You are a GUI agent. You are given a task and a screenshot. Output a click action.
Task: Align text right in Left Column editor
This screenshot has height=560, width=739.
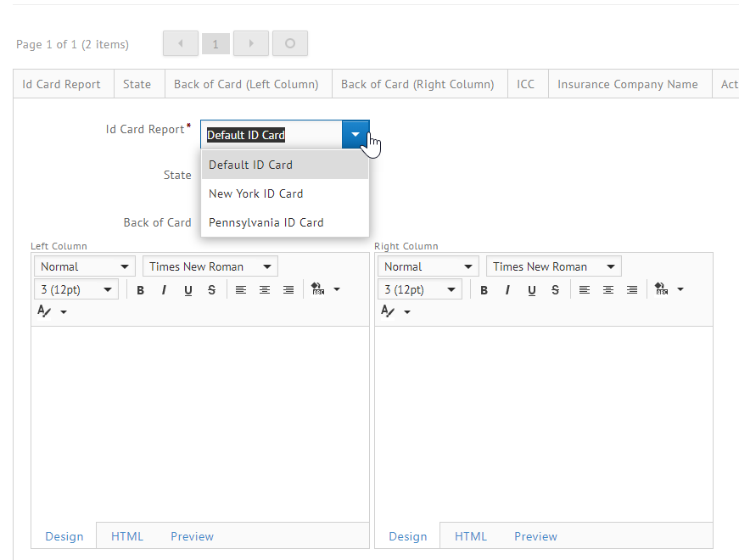(288, 290)
